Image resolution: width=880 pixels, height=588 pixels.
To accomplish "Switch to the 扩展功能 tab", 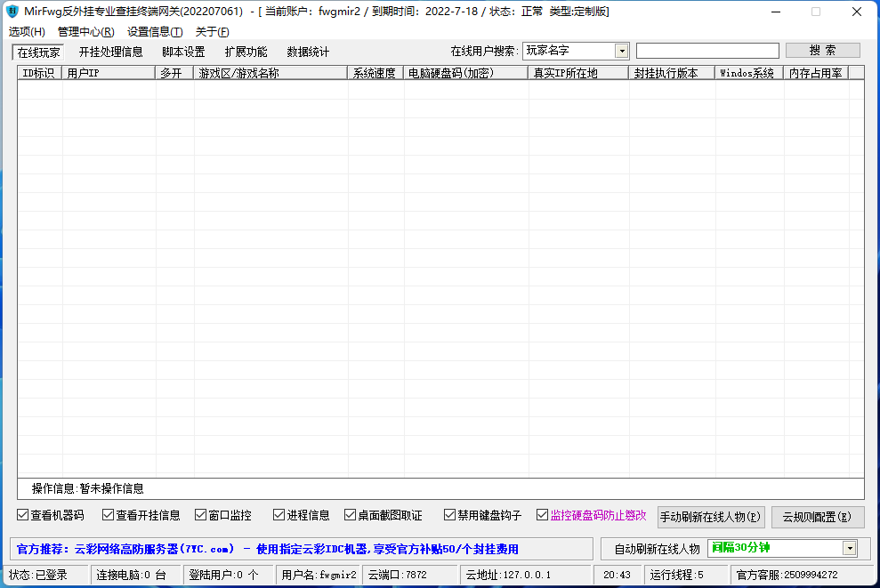I will click(x=246, y=52).
